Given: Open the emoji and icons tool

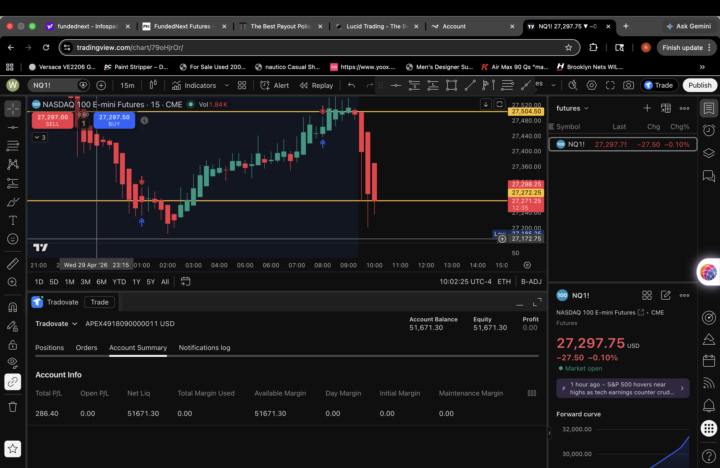Looking at the screenshot, I should click(x=12, y=239).
